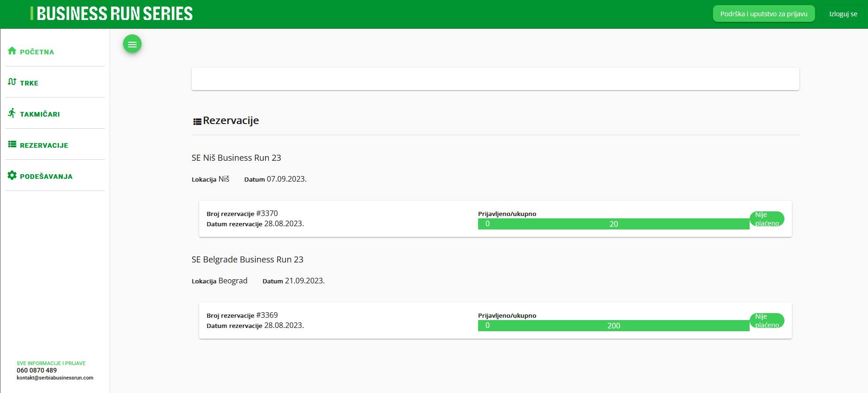Click the runner icon beside Takmičari
Viewport: 868px width, 393px height.
(12, 113)
